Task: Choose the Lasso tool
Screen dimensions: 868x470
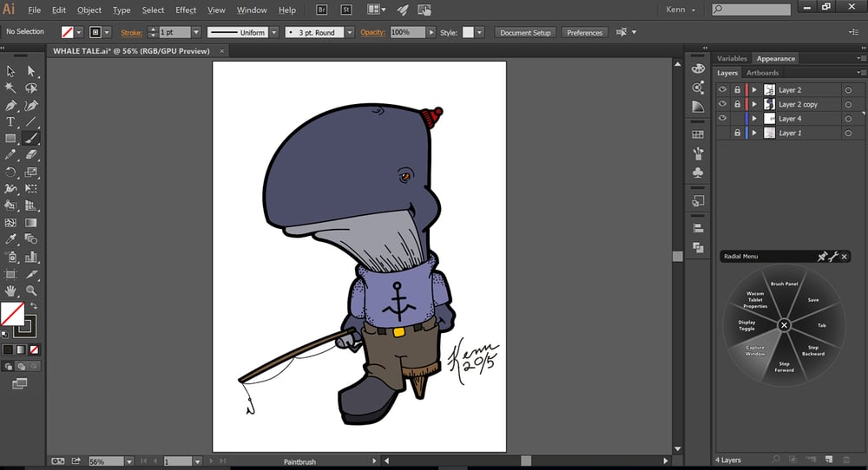Action: point(31,88)
